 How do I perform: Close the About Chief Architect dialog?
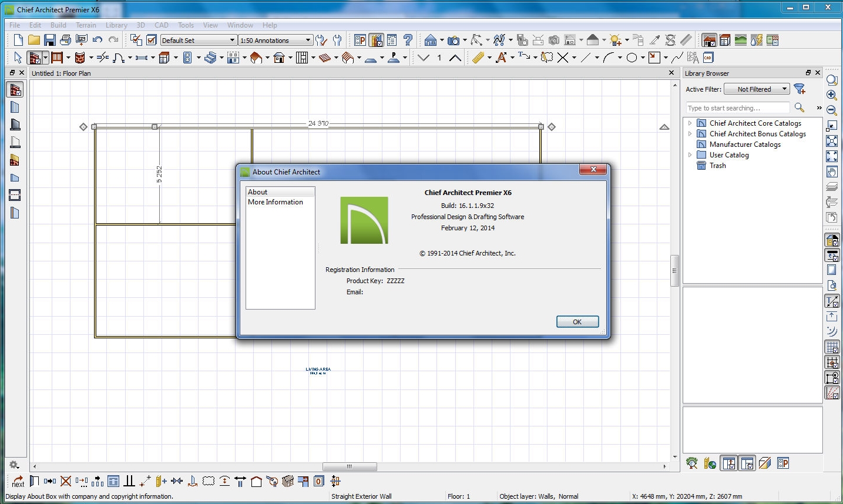(593, 169)
